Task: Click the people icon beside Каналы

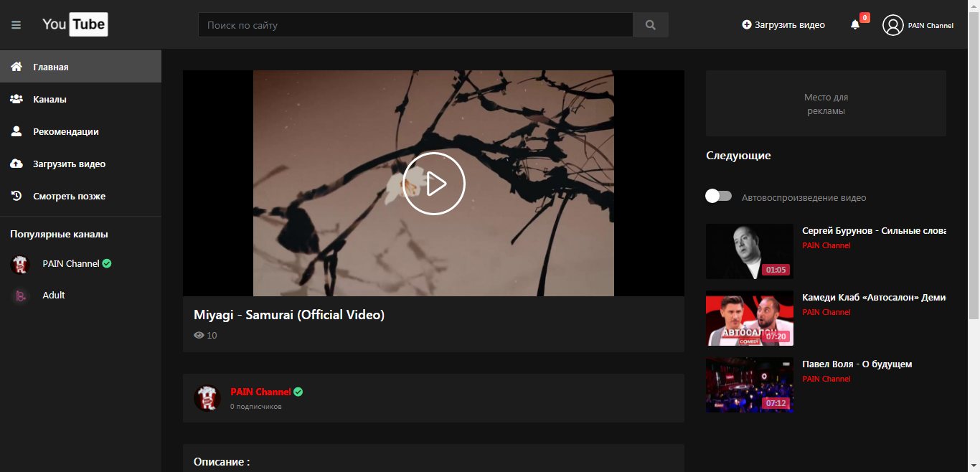Action: click(17, 99)
